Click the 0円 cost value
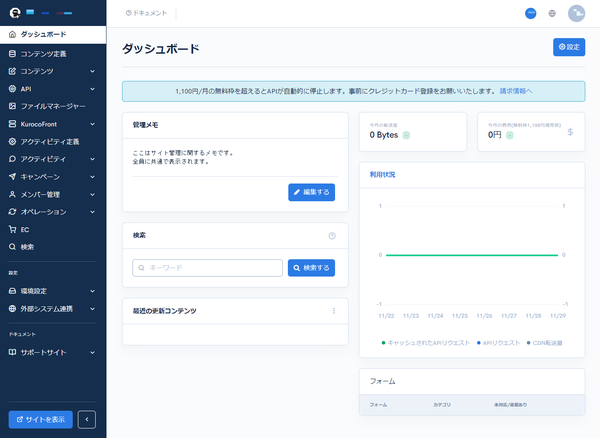Screen dimensions: 600x438 coord(494,135)
